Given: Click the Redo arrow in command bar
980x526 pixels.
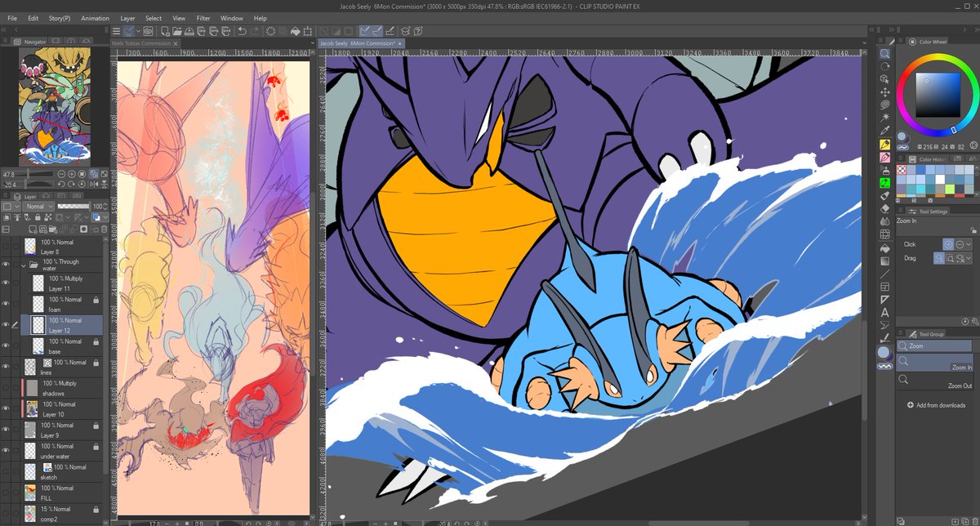Looking at the screenshot, I should pos(256,31).
